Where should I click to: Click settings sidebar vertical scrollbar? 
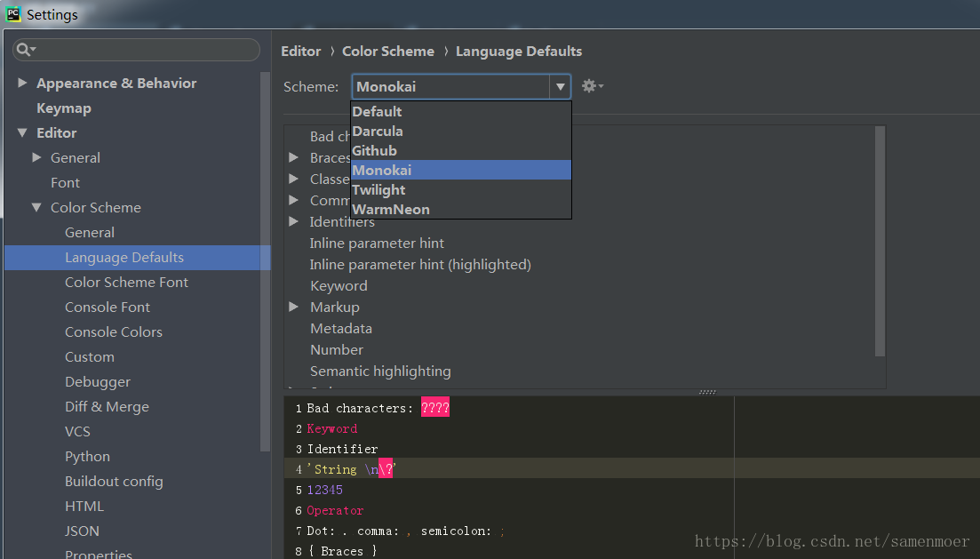[265, 261]
